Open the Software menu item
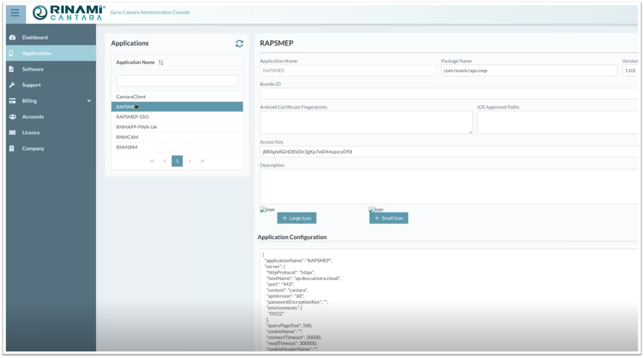Image resolution: width=644 pixels, height=358 pixels. tap(51, 69)
